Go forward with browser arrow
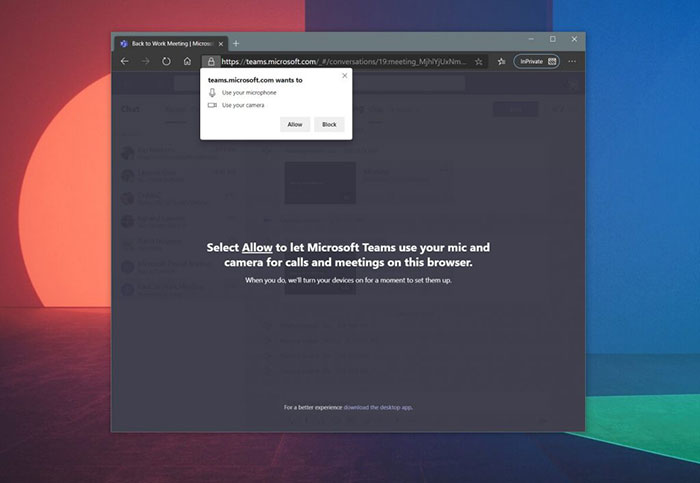 tap(145, 61)
